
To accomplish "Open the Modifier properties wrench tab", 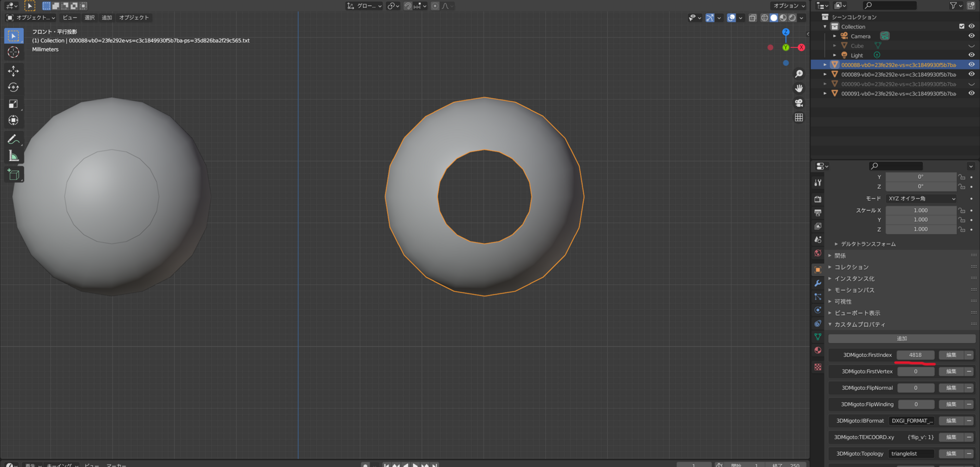I will [818, 283].
